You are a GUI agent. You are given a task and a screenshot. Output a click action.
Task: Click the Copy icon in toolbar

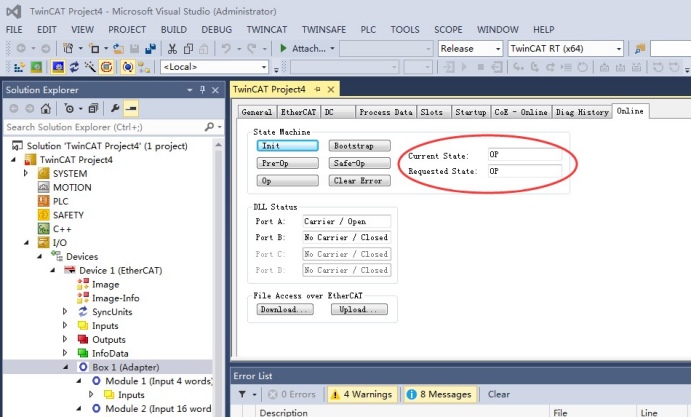click(x=188, y=49)
